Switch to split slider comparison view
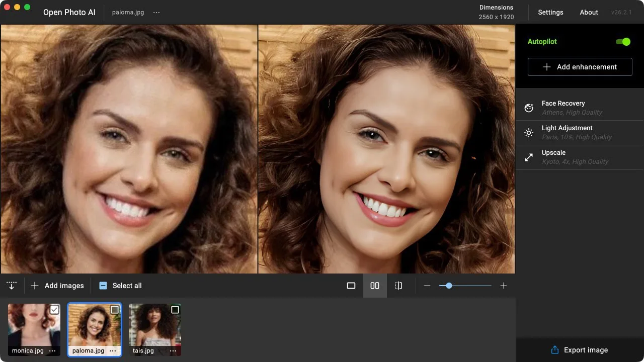Image resolution: width=644 pixels, height=362 pixels. pos(398,286)
